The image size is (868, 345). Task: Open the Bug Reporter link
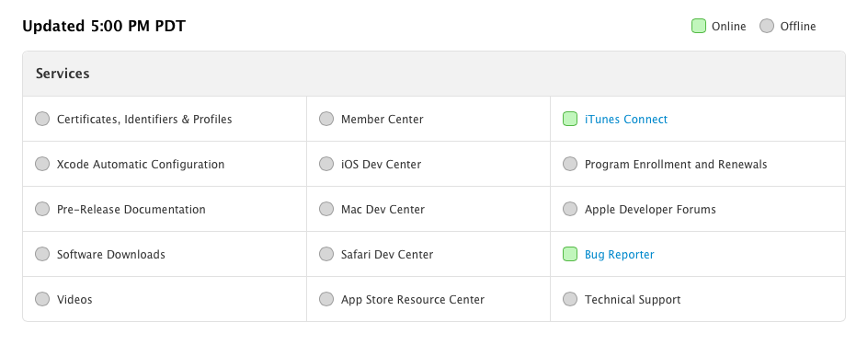click(x=620, y=254)
